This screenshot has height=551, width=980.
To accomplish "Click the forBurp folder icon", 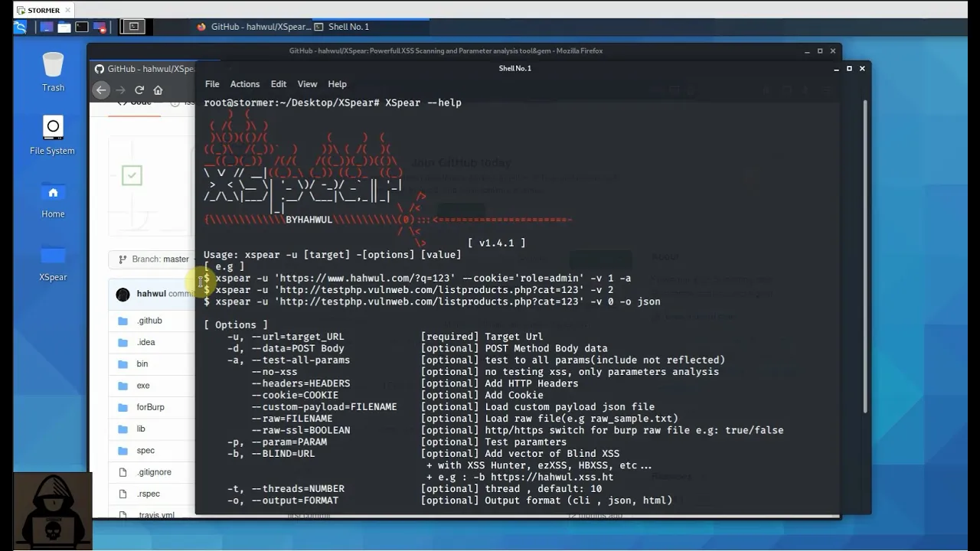I will click(x=122, y=407).
